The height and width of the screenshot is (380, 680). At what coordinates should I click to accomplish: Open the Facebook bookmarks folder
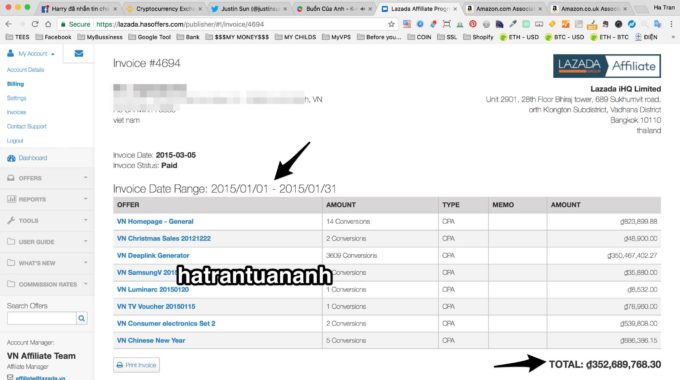click(53, 37)
